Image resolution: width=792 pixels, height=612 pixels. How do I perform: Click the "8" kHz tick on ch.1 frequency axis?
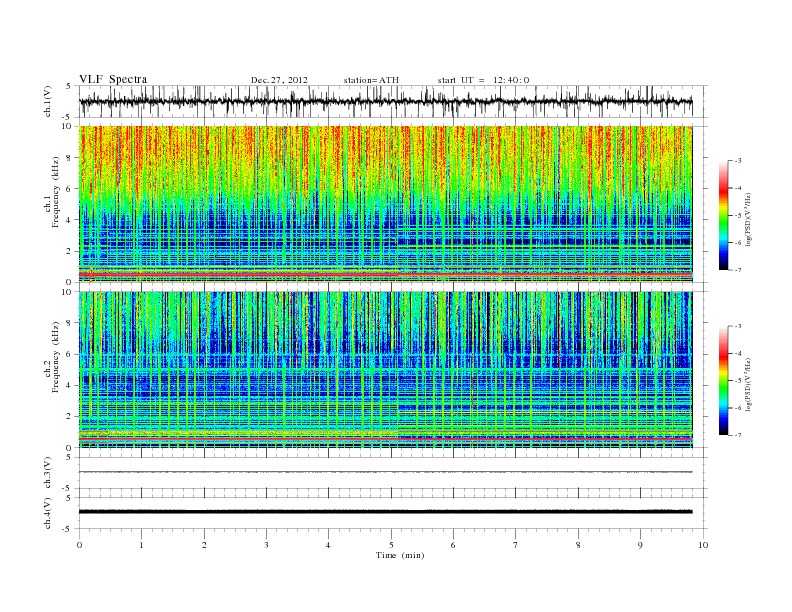tap(70, 158)
